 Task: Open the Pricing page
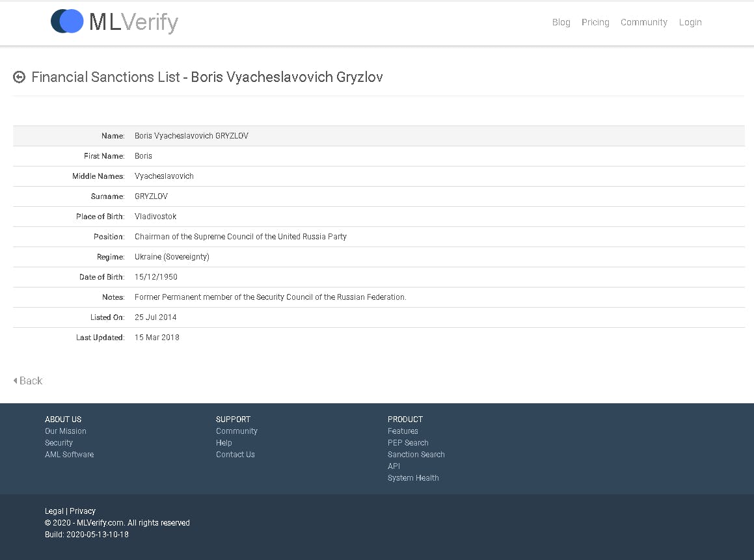(595, 22)
